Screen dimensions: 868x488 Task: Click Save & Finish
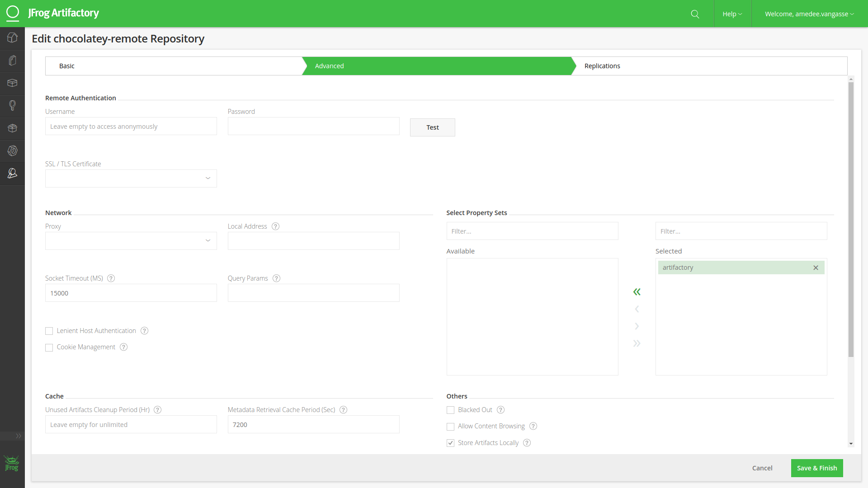(817, 468)
